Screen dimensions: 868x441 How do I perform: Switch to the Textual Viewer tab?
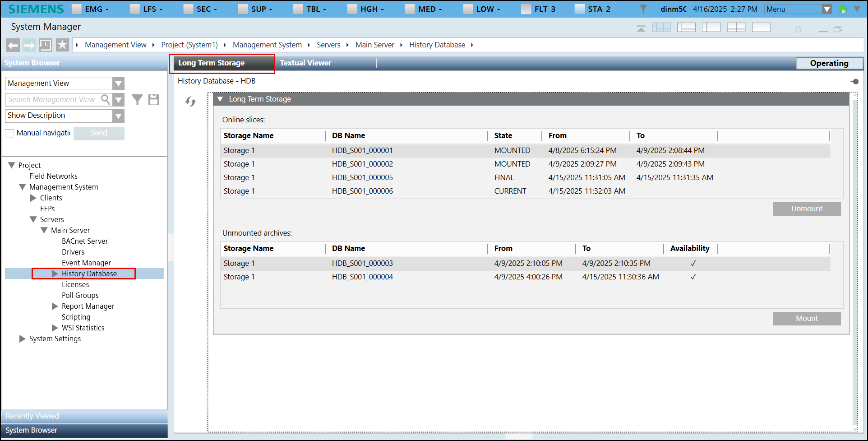[305, 63]
